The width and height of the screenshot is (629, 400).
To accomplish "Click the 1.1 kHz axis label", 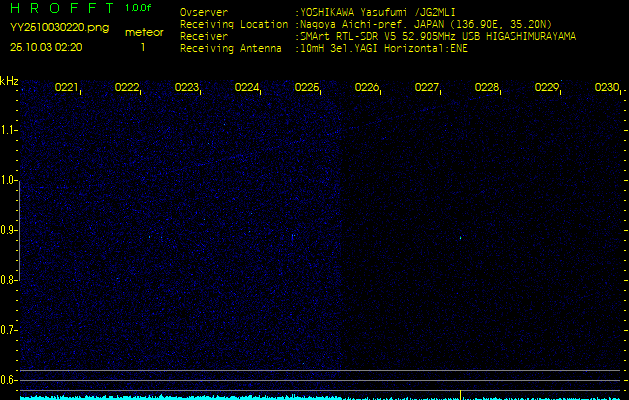I will [9, 130].
